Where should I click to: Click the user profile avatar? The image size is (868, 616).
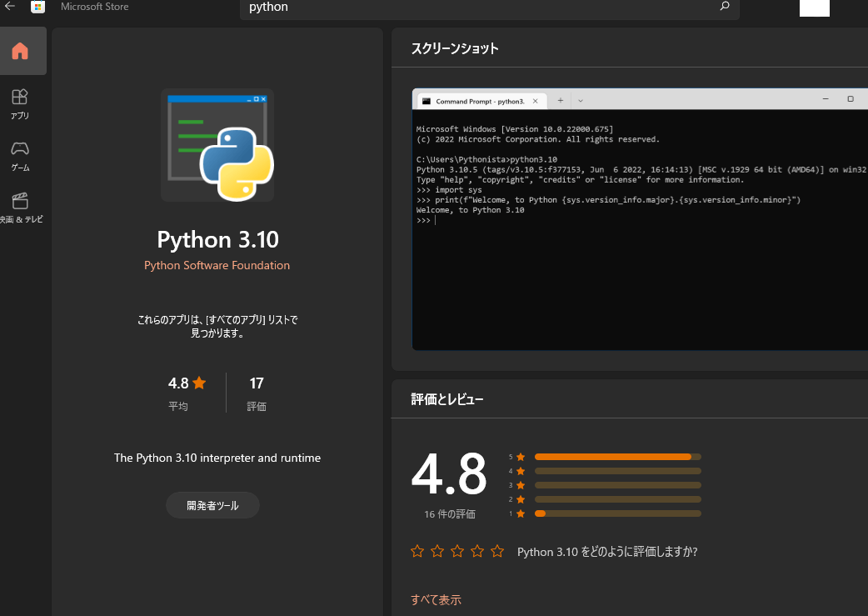pyautogui.click(x=815, y=8)
